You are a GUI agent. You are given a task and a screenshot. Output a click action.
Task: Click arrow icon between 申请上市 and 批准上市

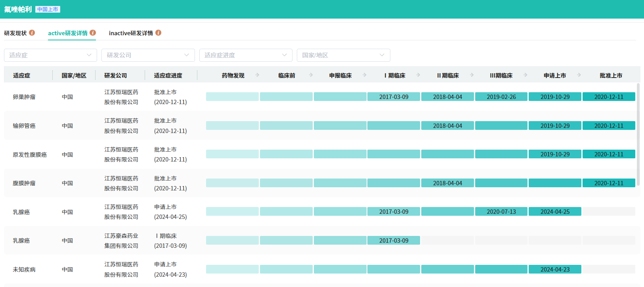(x=579, y=75)
